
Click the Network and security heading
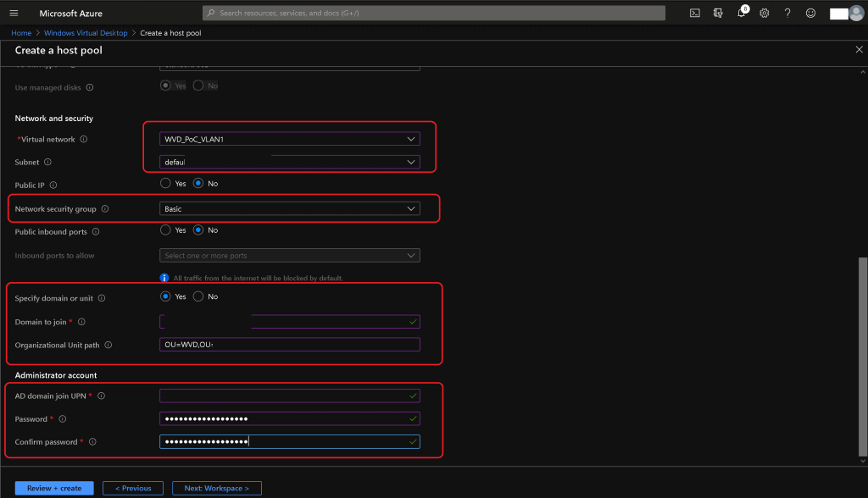[x=54, y=119]
